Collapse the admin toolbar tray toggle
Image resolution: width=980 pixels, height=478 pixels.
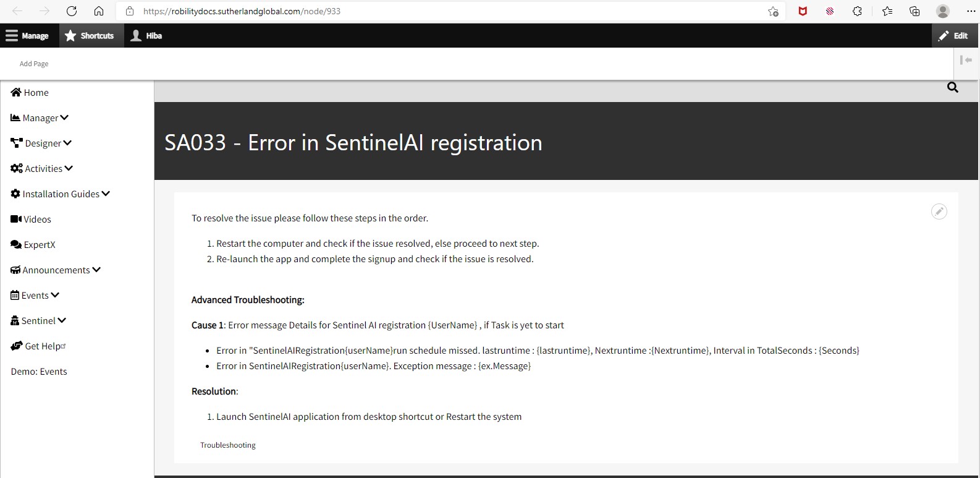coord(966,60)
